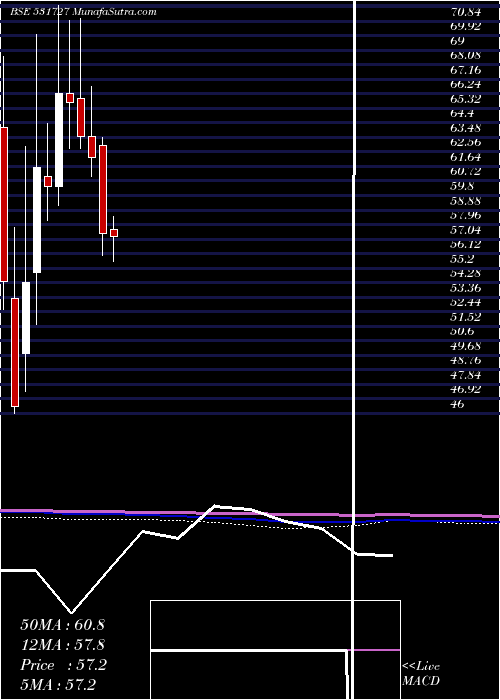500x700 pixels.
Task: Select the 65.32 price axis label
Action: [x=466, y=99]
